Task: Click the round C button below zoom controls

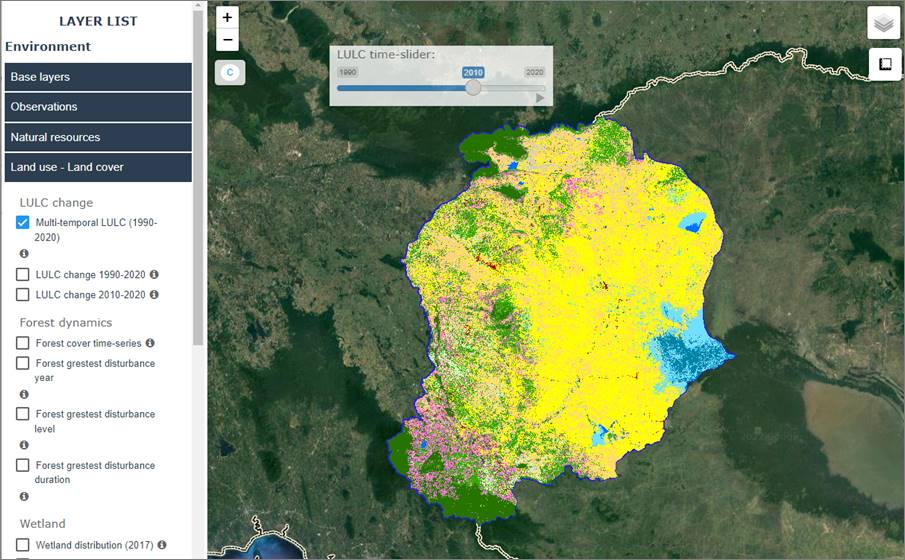Action: click(x=230, y=72)
